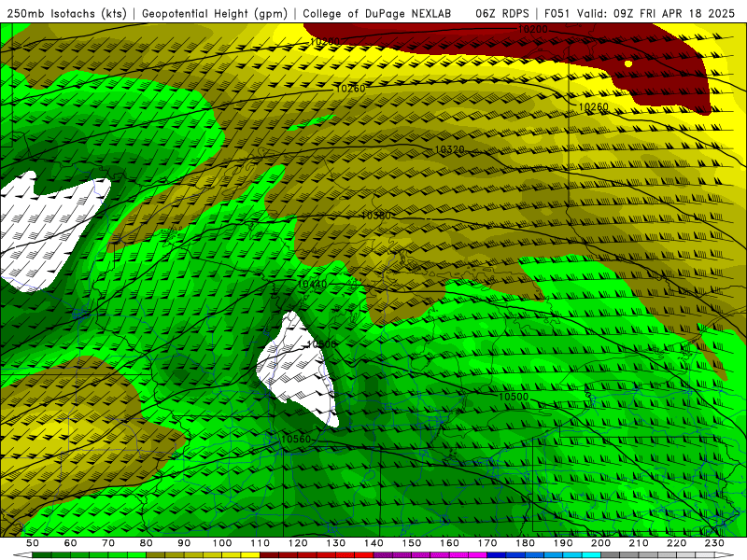
Task: Click the 10200 contour label at the yellow-red boundary
Action: pos(324,42)
